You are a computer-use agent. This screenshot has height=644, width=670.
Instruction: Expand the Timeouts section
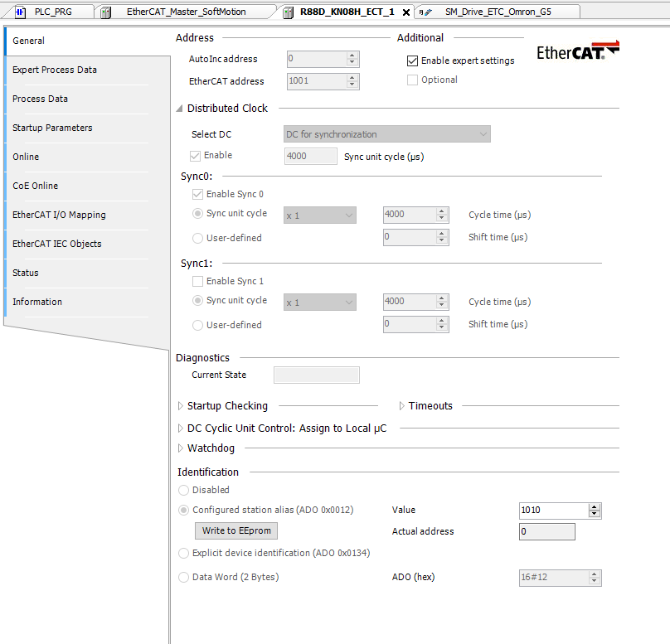pyautogui.click(x=402, y=406)
